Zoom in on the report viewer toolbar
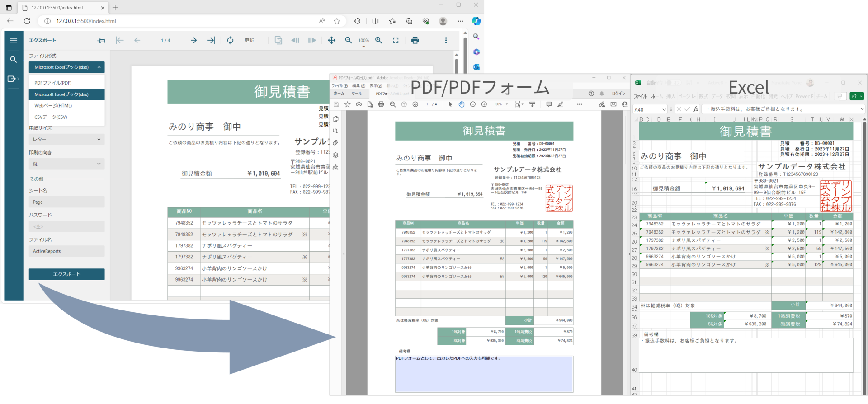This screenshot has width=868, height=404. point(379,40)
